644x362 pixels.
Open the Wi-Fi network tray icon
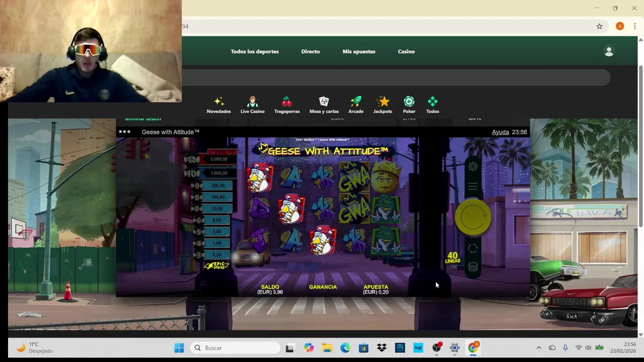578,348
